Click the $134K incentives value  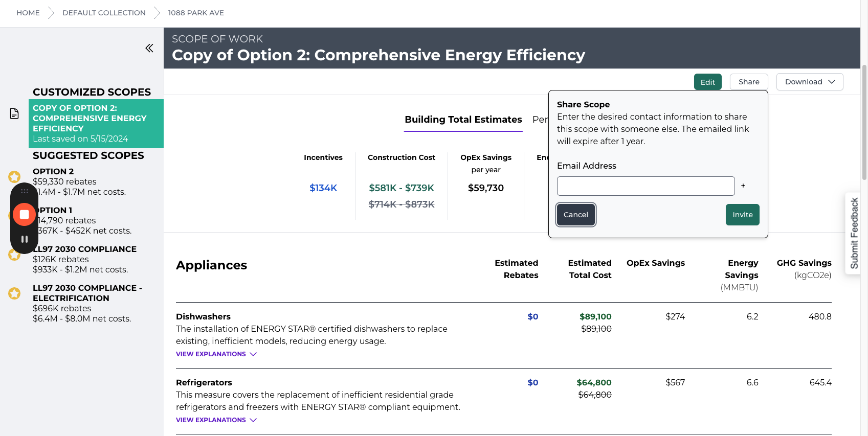click(323, 188)
